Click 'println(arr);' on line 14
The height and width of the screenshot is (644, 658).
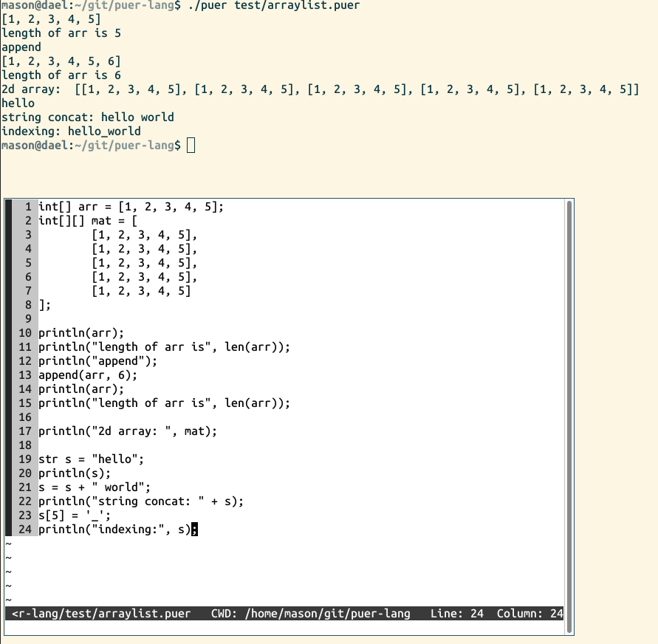click(81, 389)
